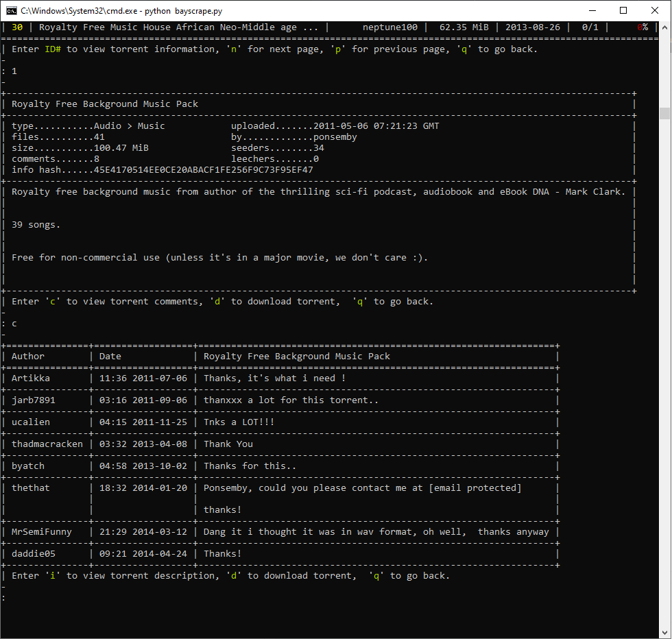Click the comment 'Thanks for this..'

pos(250,466)
